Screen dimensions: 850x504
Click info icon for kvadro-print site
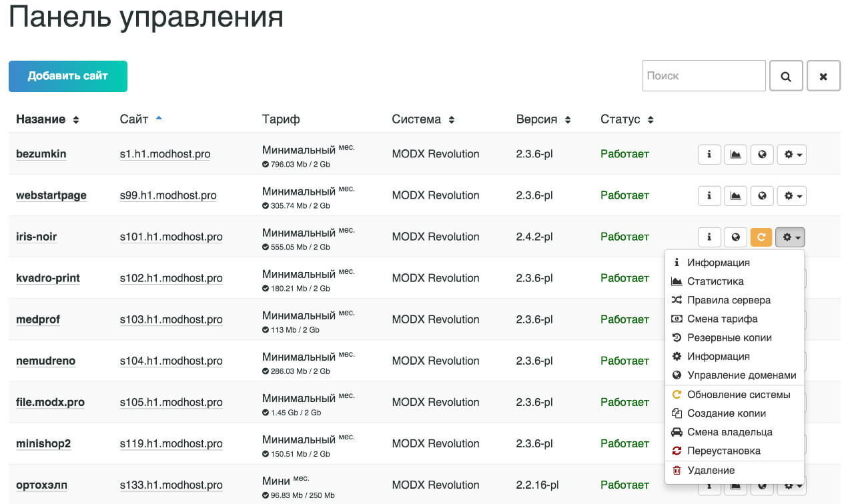point(709,278)
